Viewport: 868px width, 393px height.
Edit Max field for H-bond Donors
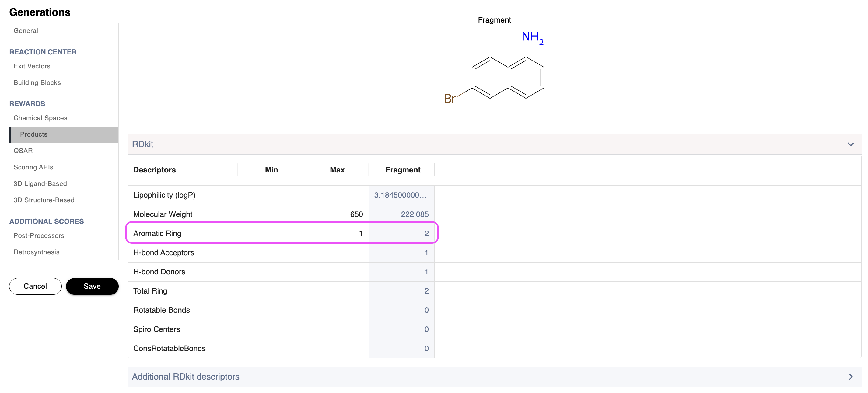pyautogui.click(x=336, y=272)
